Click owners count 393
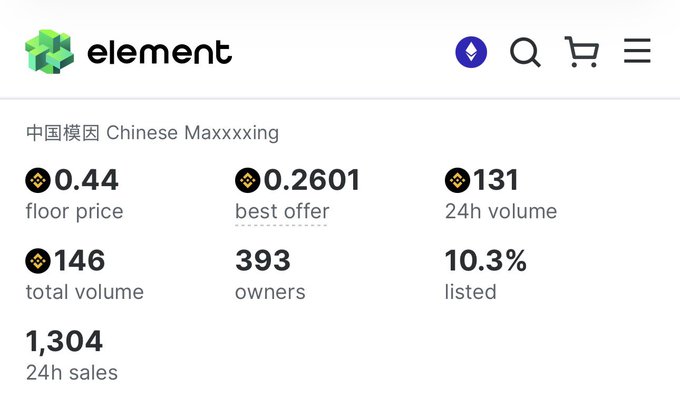The image size is (680, 397). click(x=263, y=261)
